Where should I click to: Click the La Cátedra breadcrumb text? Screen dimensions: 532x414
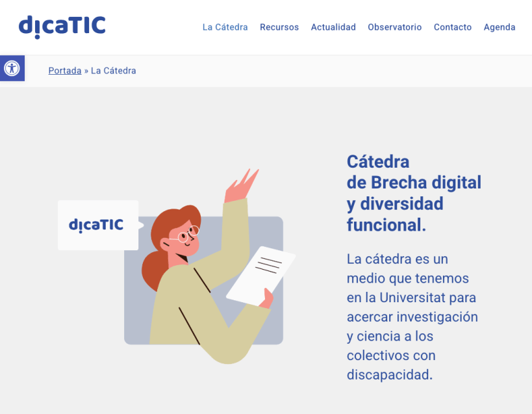click(x=114, y=71)
